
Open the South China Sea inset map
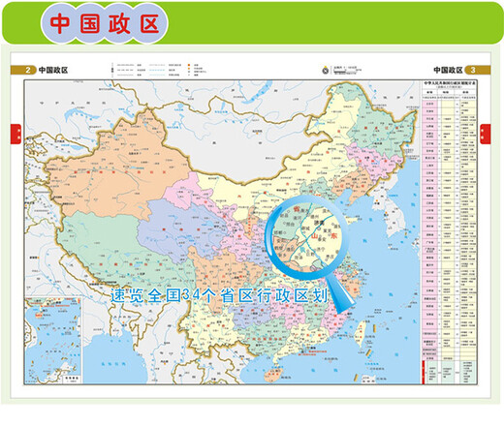click(53, 341)
